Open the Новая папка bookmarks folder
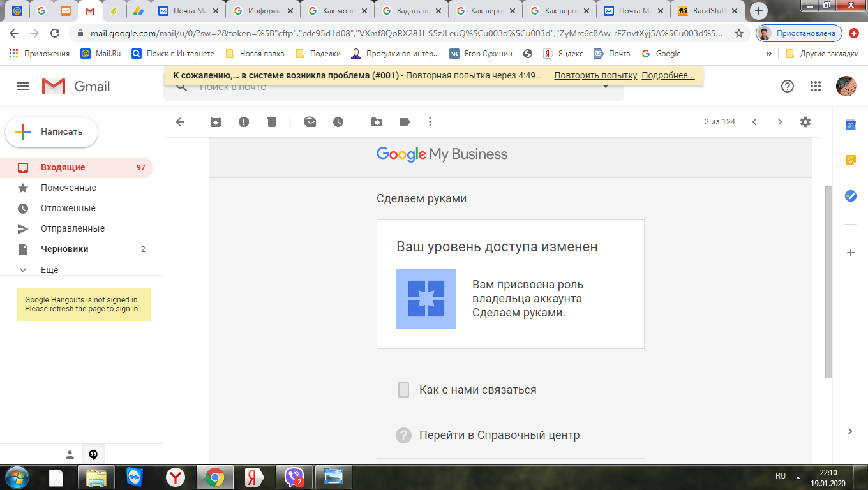Screen dimensions: 868x490 [x=255, y=54]
